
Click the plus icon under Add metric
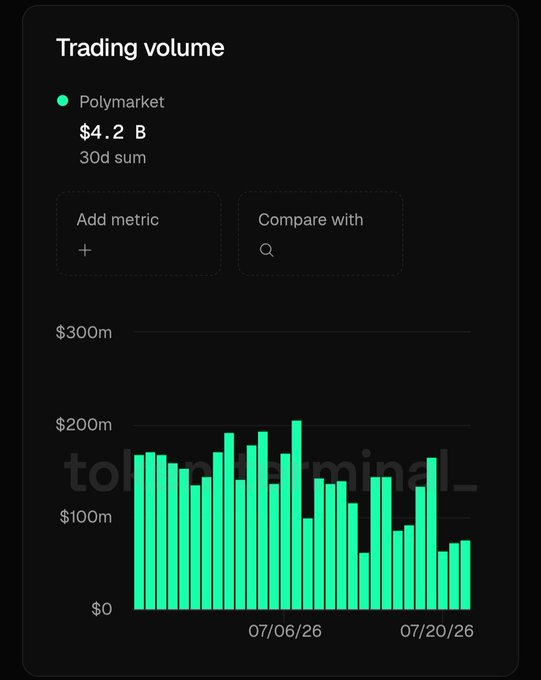tap(85, 250)
